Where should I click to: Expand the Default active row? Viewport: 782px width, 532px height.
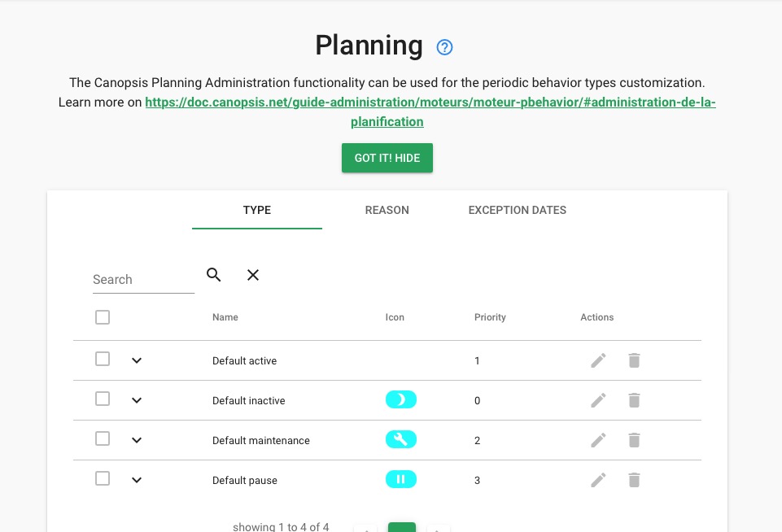(136, 359)
